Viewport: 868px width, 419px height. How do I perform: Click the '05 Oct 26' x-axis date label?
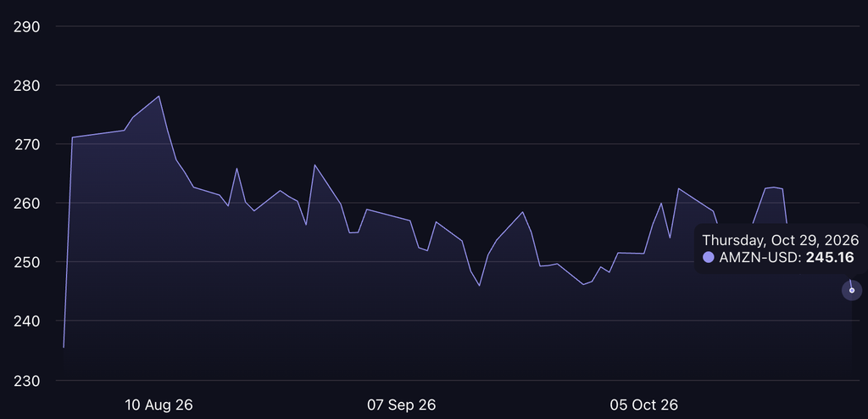click(x=644, y=405)
